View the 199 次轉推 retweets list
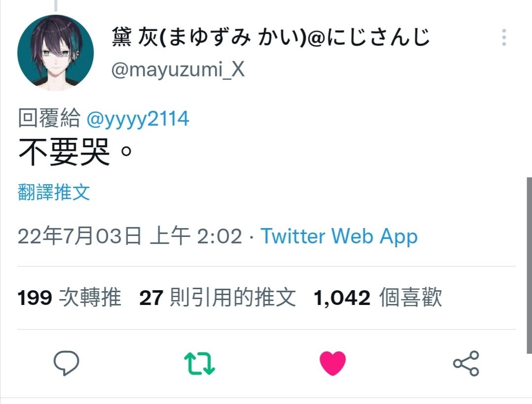 pyautogui.click(x=69, y=298)
